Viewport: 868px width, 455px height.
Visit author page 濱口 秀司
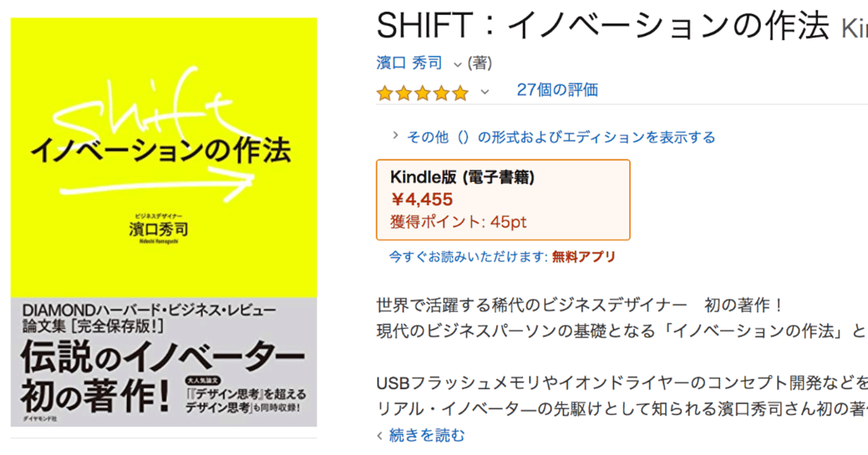pyautogui.click(x=409, y=64)
